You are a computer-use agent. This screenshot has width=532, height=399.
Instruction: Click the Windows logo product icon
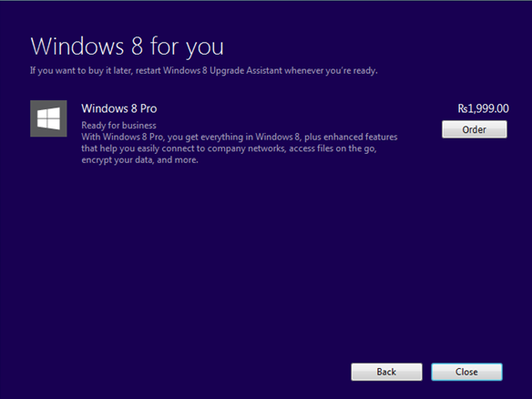(48, 118)
